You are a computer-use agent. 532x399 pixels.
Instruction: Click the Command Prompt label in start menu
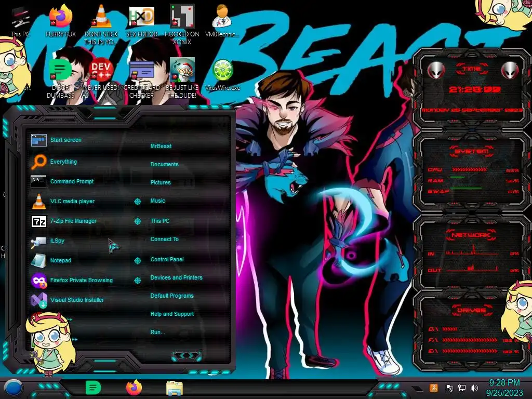72,181
